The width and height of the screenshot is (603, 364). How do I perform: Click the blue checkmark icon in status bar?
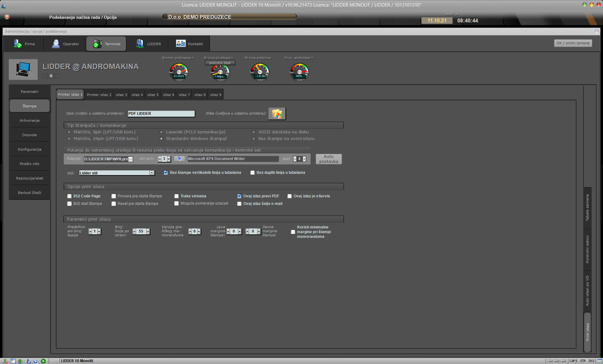[x=36, y=361]
